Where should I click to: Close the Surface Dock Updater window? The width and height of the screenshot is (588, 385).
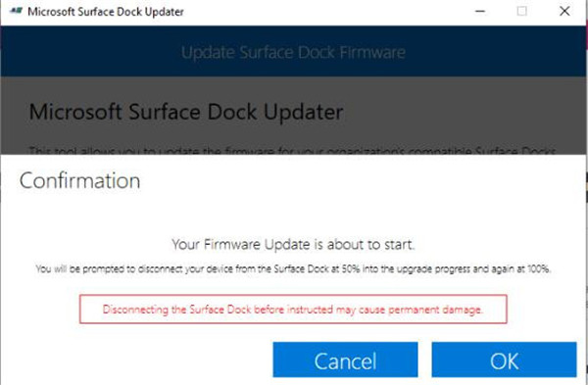(x=564, y=11)
